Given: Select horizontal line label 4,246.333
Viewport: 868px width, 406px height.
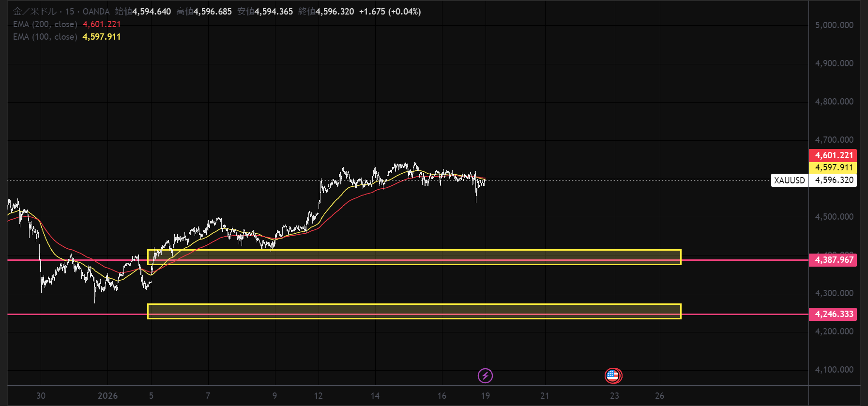Looking at the screenshot, I should click(x=833, y=314).
